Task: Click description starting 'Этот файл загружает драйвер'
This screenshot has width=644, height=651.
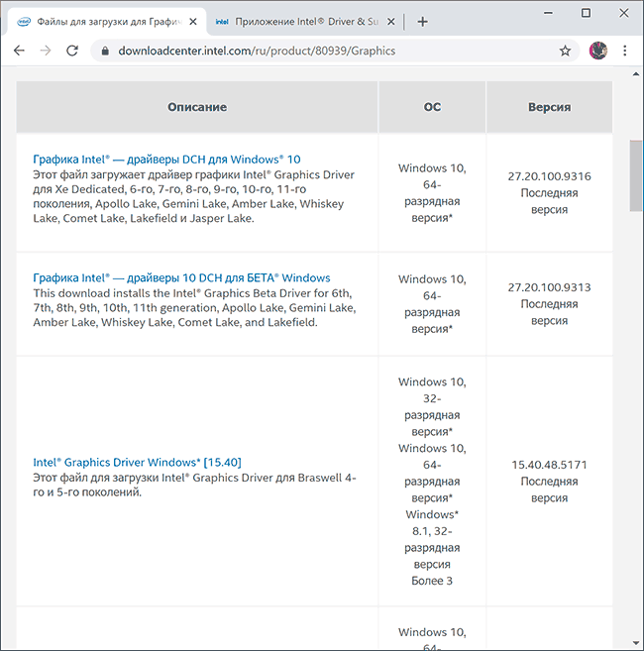Action: [194, 196]
